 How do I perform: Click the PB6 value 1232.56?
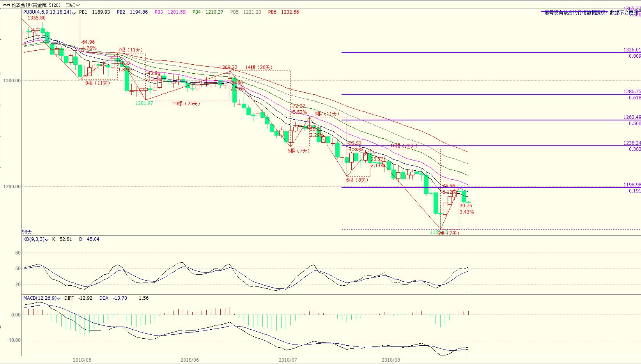click(290, 12)
